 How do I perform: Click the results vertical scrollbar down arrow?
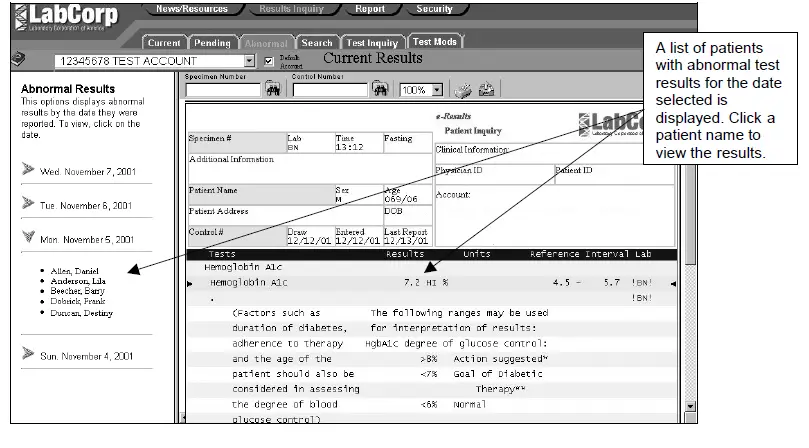pyautogui.click(x=690, y=407)
